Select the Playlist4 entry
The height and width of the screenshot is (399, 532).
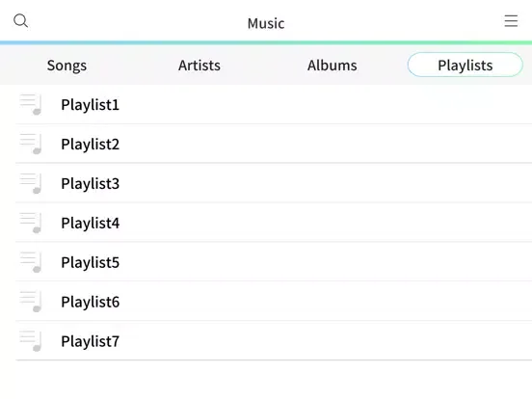pyautogui.click(x=274, y=223)
